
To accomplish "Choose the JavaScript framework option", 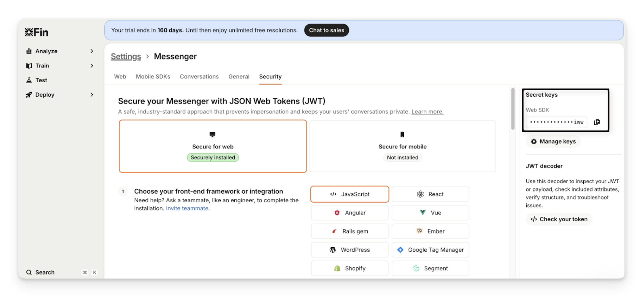I will click(349, 194).
